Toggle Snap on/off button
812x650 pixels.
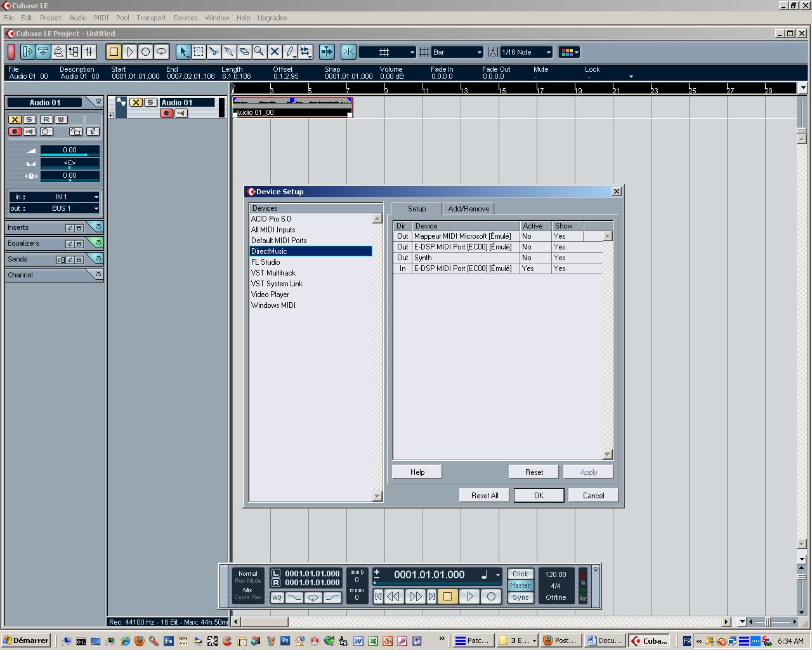pyautogui.click(x=348, y=52)
